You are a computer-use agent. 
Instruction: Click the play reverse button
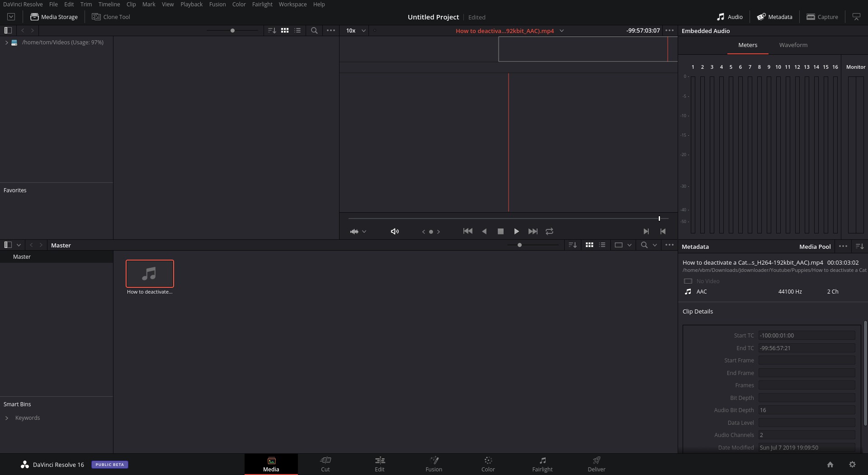[x=484, y=231]
